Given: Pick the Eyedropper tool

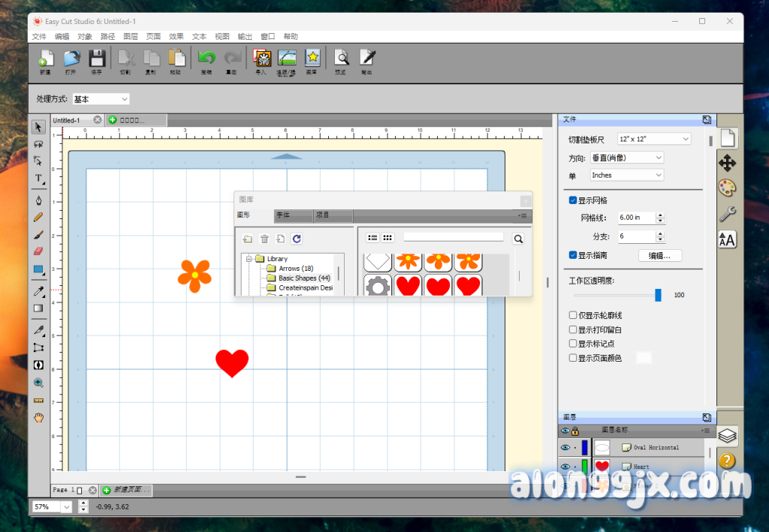Looking at the screenshot, I should coord(38,290).
